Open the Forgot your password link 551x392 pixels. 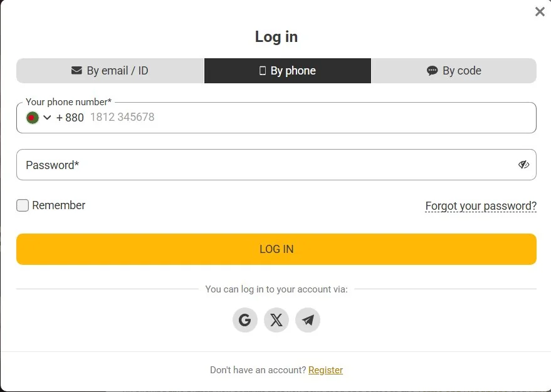(x=481, y=205)
